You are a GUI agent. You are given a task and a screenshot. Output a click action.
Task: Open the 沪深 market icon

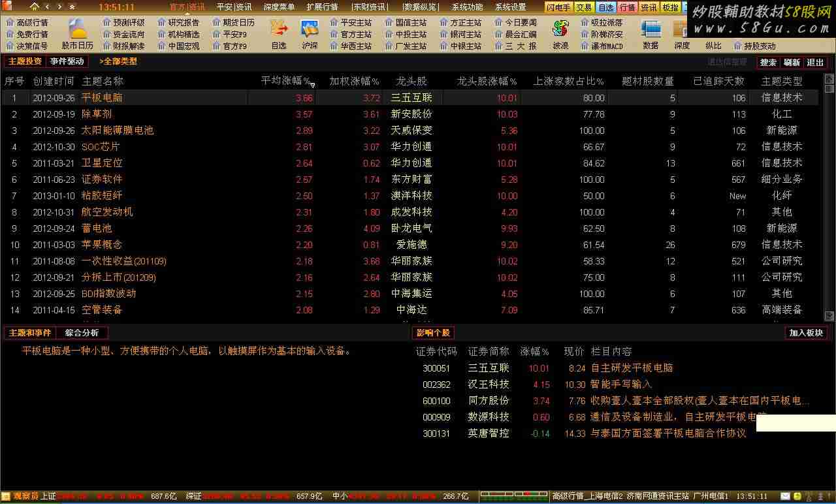(x=310, y=34)
